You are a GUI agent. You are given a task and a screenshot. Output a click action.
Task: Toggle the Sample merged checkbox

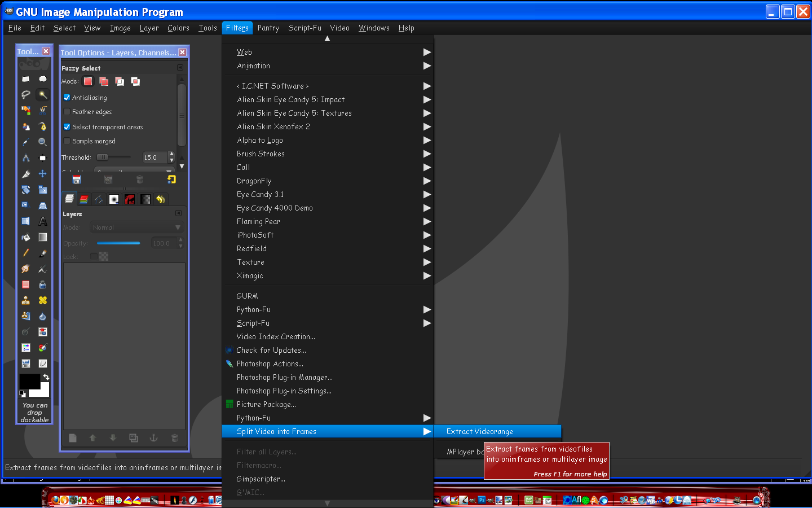click(x=67, y=141)
